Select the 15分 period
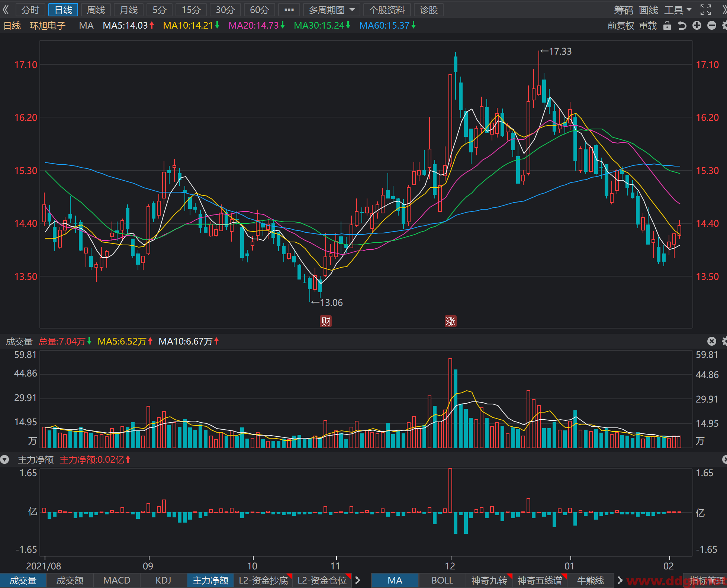The height and width of the screenshot is (588, 727). 191,10
